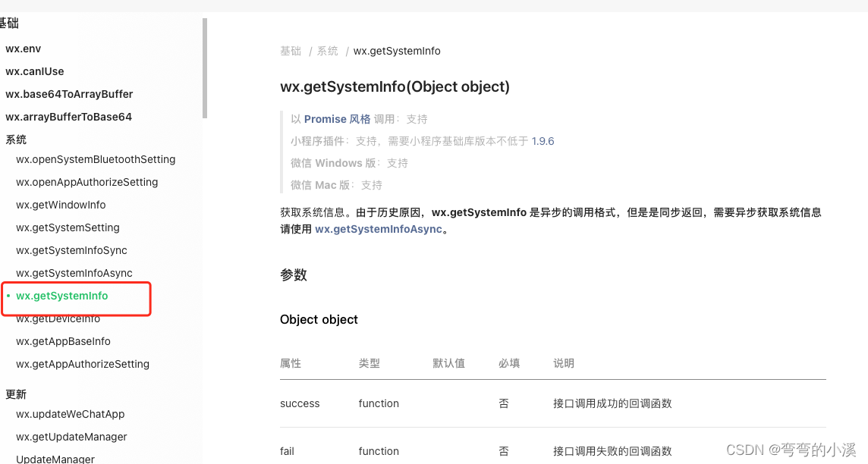This screenshot has height=464, width=868.
Task: Click the sidebar vertical scrollbar
Action: click(x=204, y=68)
